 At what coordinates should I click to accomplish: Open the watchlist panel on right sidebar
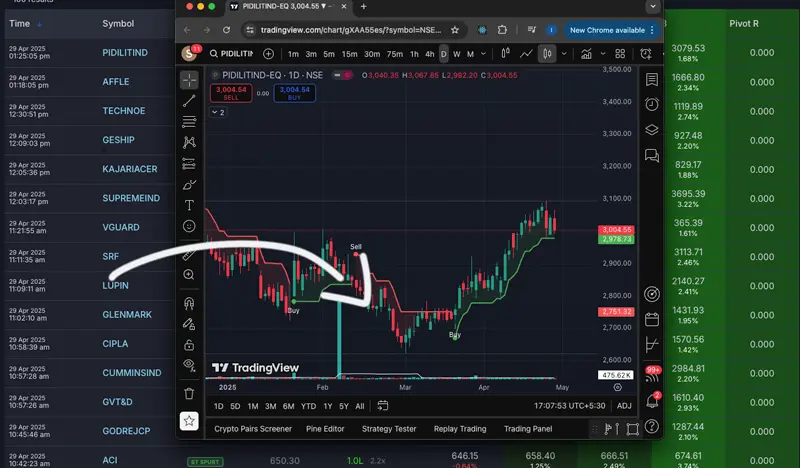(652, 80)
